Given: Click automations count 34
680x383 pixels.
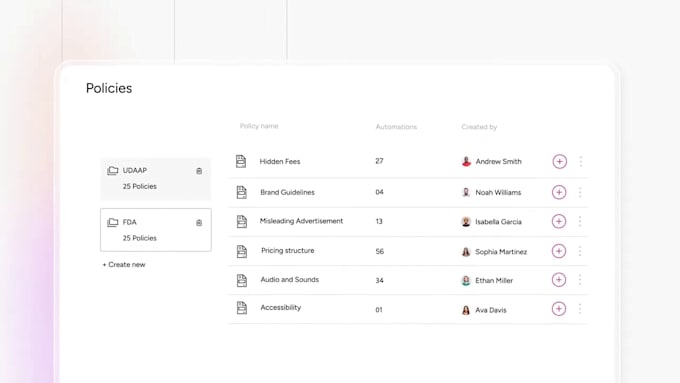Looking at the screenshot, I should (379, 281).
